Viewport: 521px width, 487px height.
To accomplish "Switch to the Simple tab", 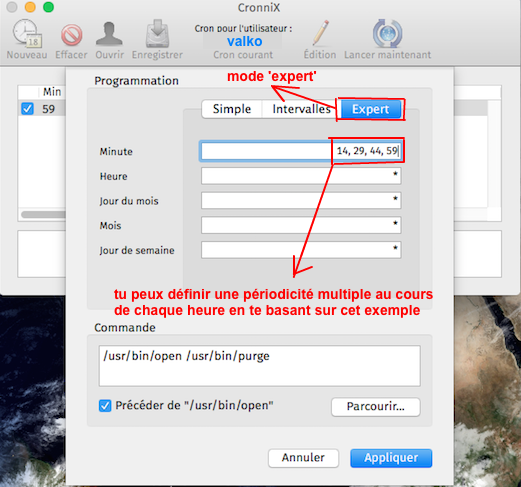I will (232, 109).
